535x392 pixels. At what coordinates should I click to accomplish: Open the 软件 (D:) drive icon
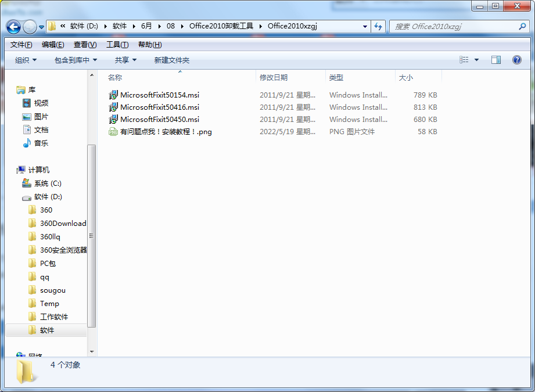[x=27, y=197]
